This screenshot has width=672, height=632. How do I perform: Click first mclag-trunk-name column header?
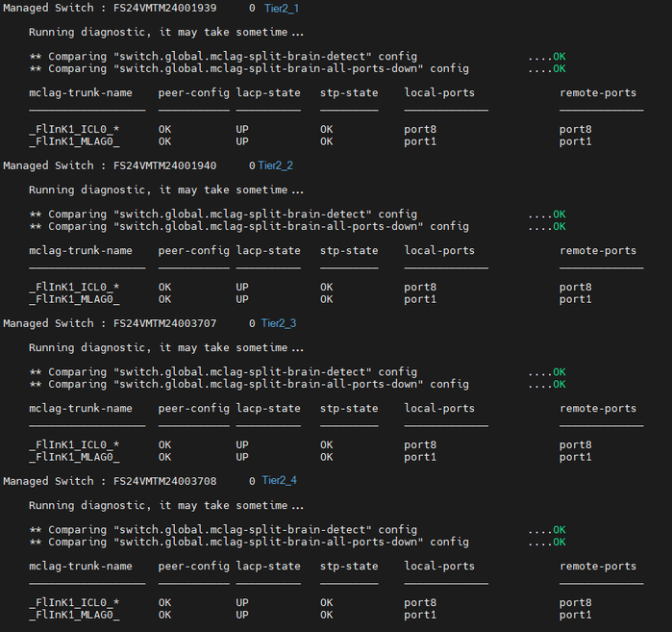(81, 93)
